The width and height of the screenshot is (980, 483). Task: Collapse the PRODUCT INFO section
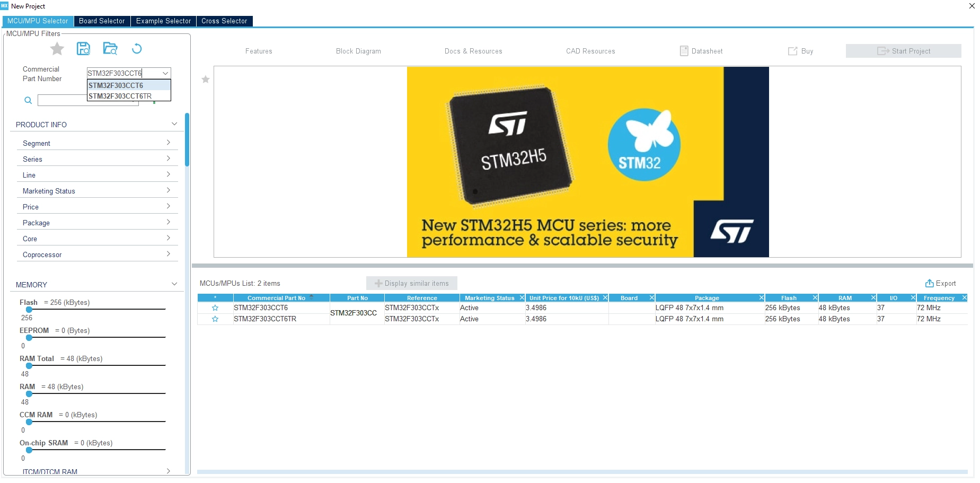[174, 124]
